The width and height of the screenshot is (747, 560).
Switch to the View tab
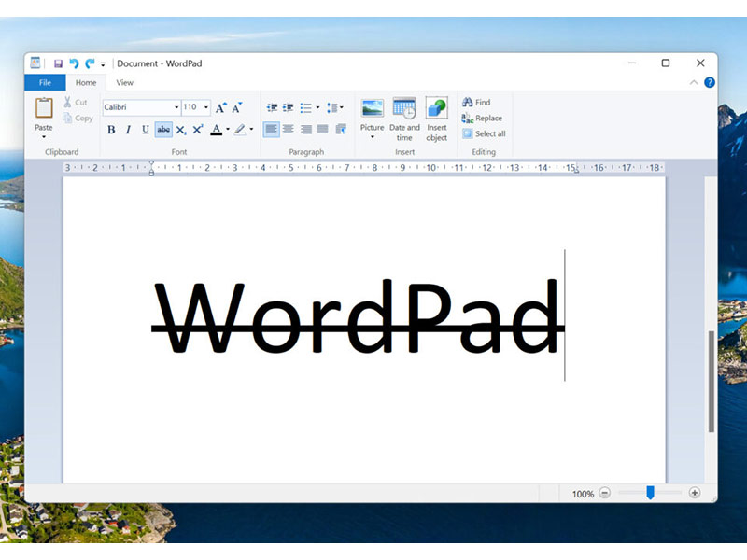pos(125,82)
